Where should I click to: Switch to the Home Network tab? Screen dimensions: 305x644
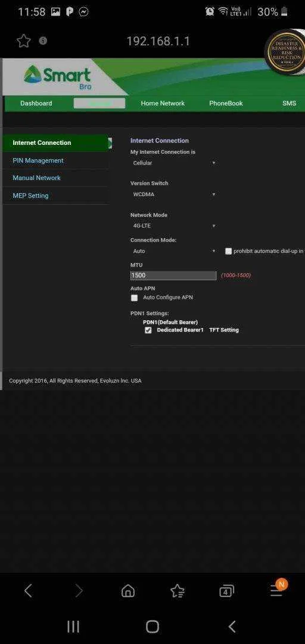coord(163,103)
